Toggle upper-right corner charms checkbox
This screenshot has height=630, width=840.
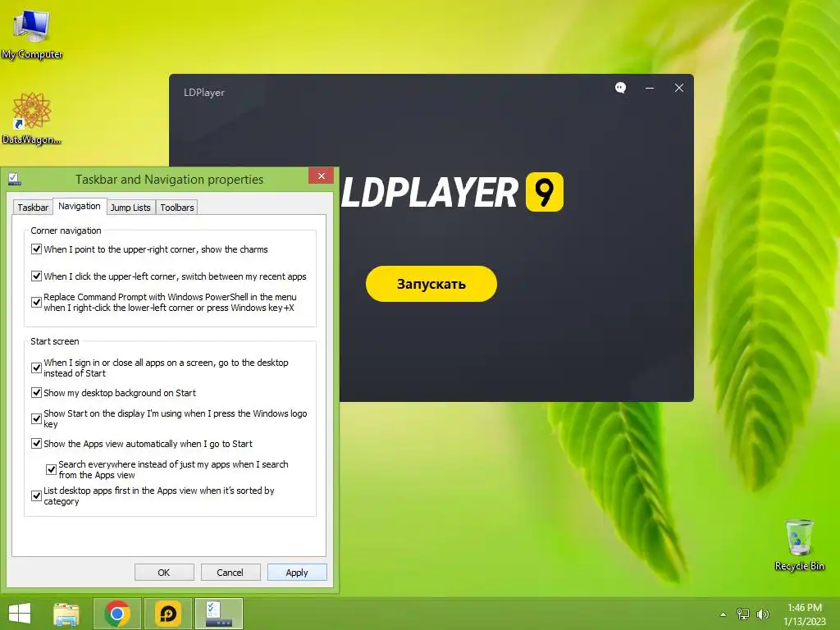point(36,249)
